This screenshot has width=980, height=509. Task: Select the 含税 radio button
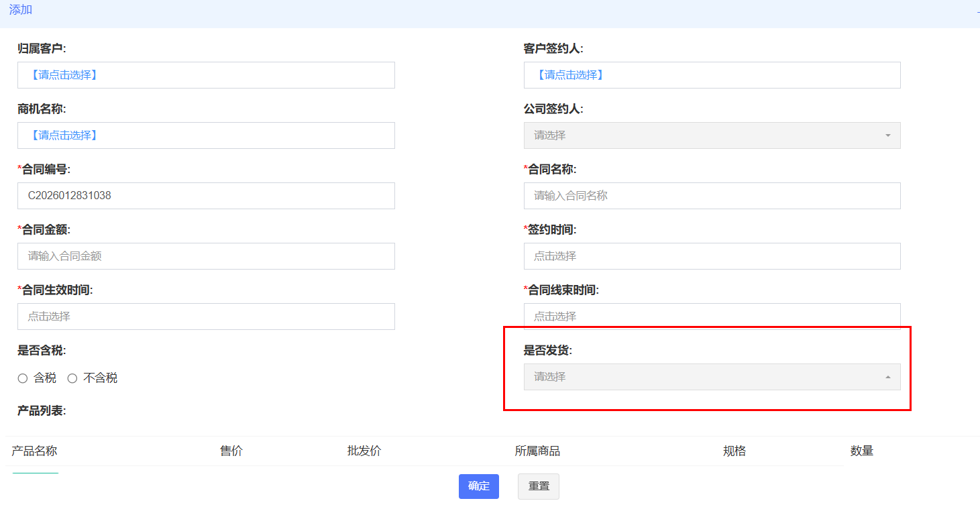pyautogui.click(x=23, y=378)
